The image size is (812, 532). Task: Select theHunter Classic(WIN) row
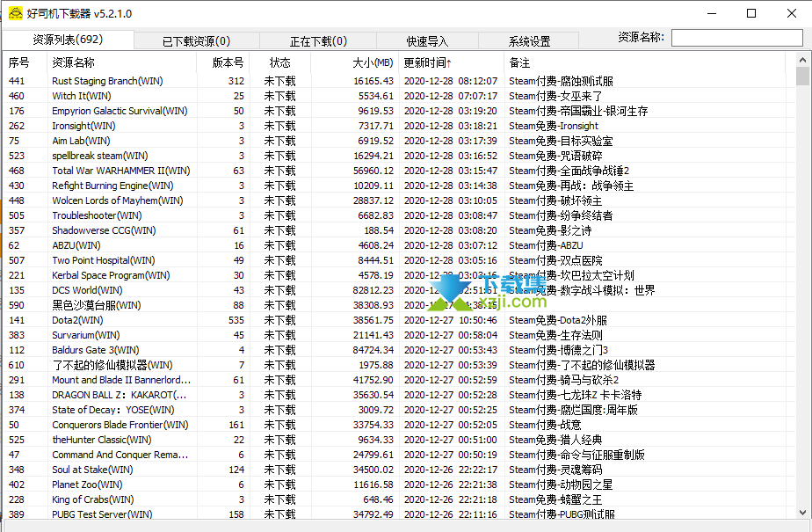400,441
